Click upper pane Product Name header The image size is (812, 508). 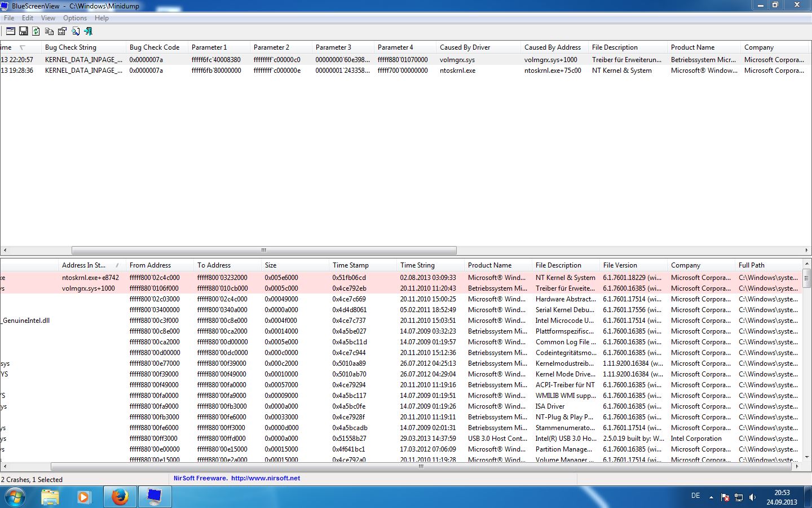tap(704, 47)
